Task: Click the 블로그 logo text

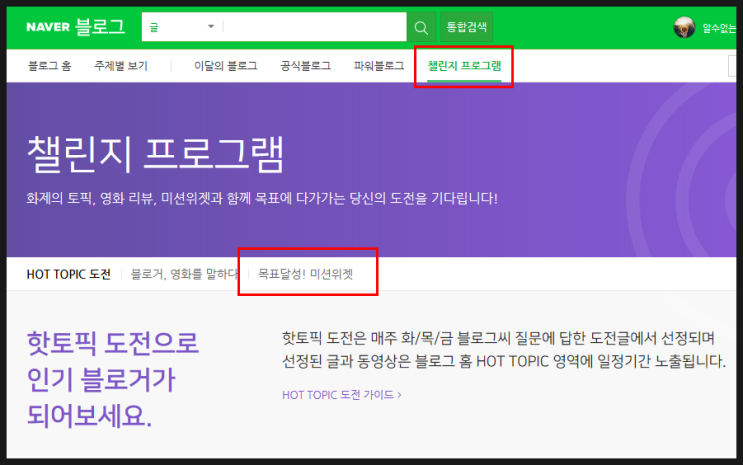Action: [100, 27]
